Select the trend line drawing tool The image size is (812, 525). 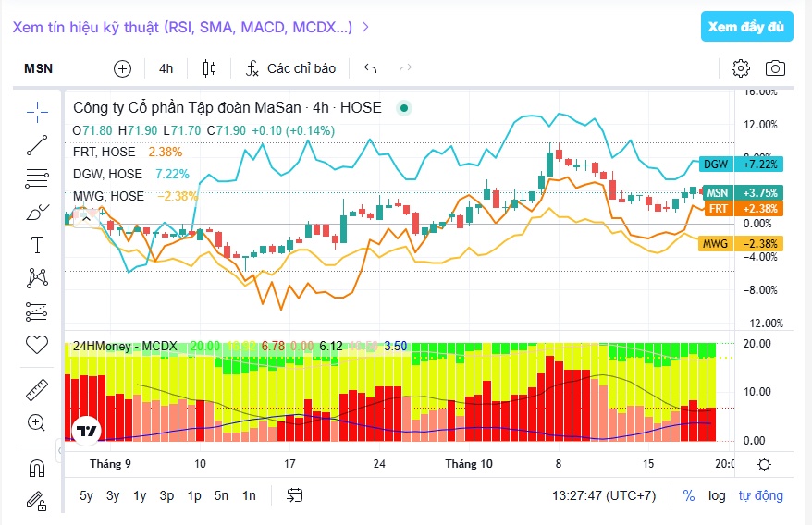point(37,145)
